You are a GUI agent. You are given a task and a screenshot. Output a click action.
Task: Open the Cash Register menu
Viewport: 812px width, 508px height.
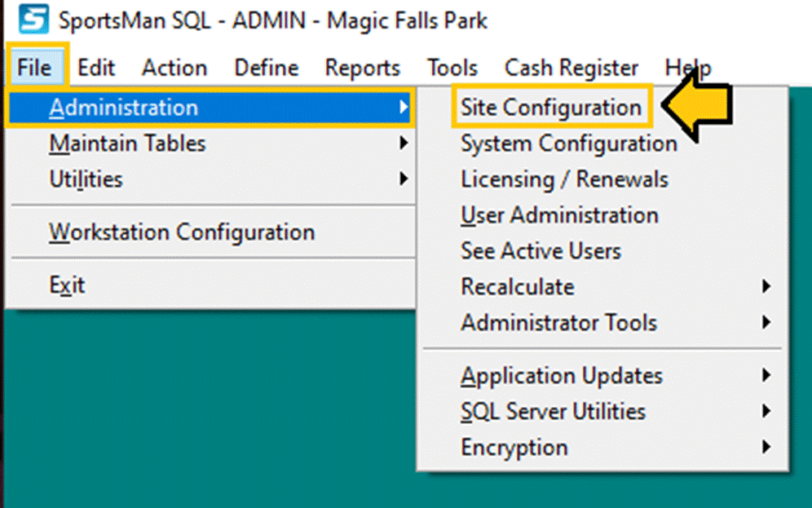[571, 68]
